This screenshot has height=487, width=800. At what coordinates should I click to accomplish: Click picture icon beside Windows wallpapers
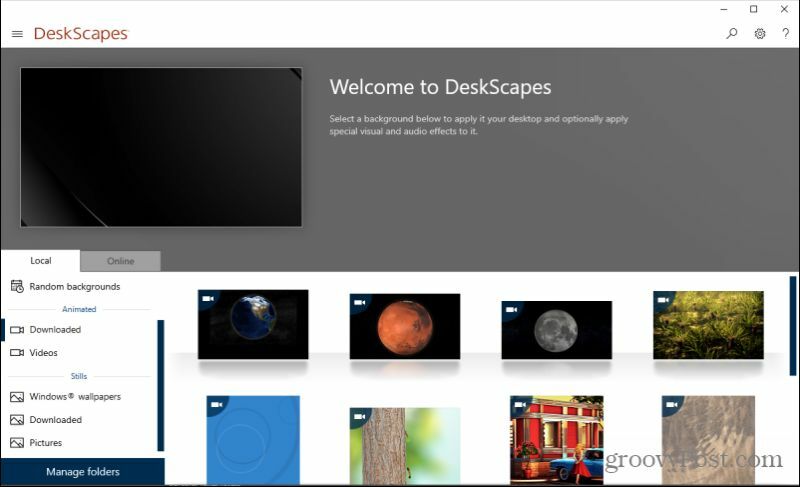17,397
